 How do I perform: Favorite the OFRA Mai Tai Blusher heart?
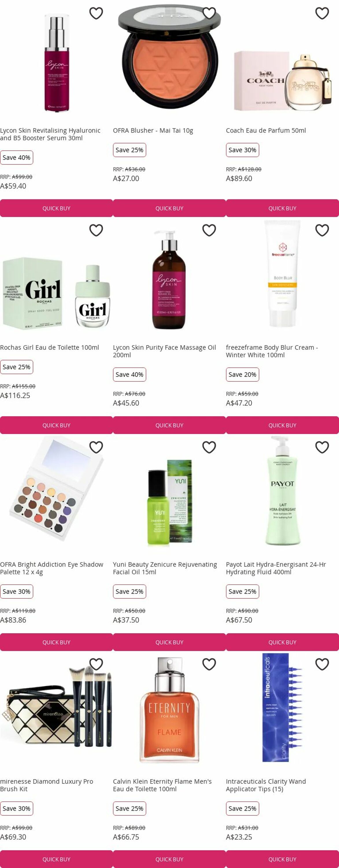pyautogui.click(x=209, y=14)
